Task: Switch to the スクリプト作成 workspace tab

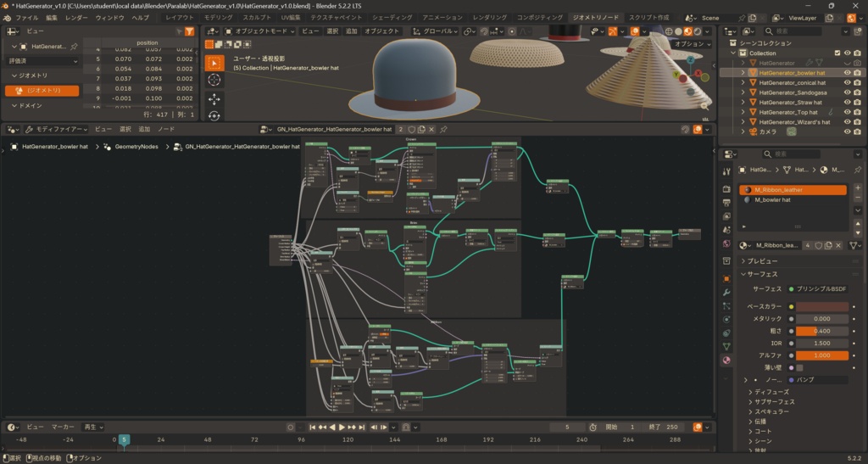Action: point(648,18)
